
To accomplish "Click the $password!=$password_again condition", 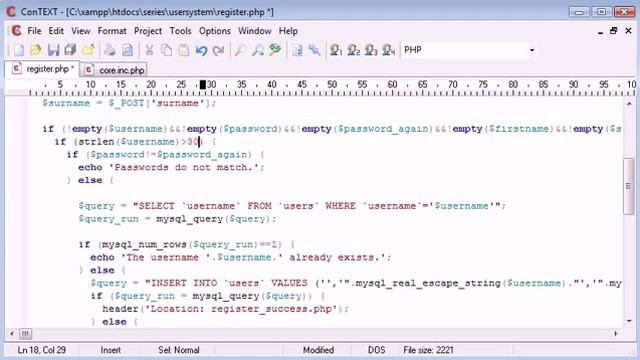I will click(169, 155).
